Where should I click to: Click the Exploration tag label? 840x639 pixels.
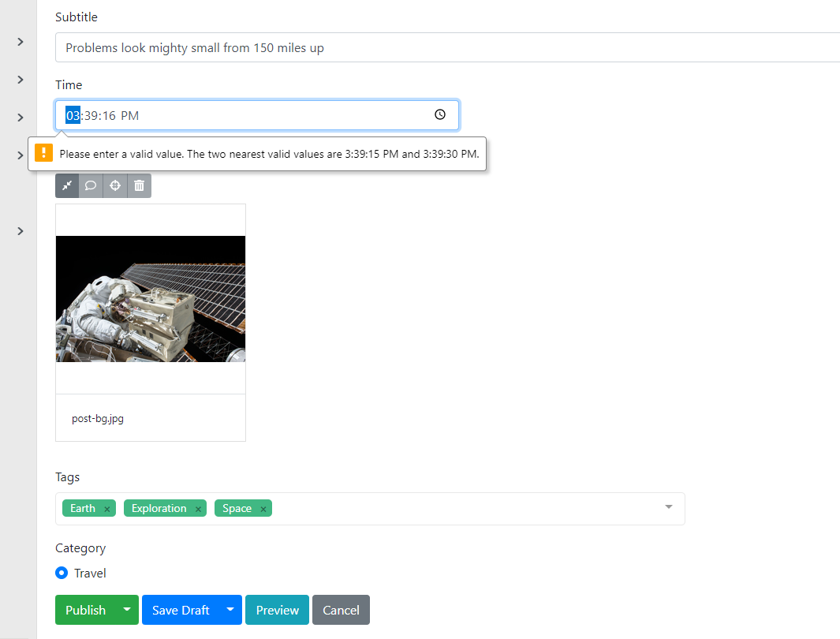pos(159,508)
